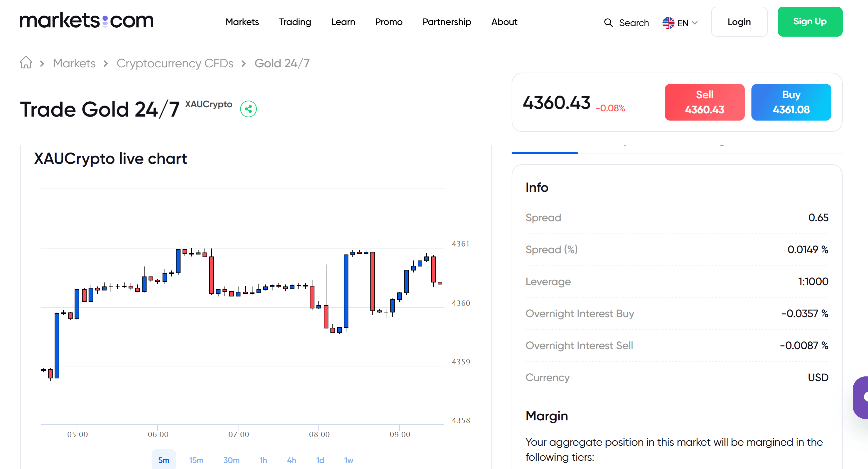
Task: Open the Partnership menu
Action: coord(447,22)
